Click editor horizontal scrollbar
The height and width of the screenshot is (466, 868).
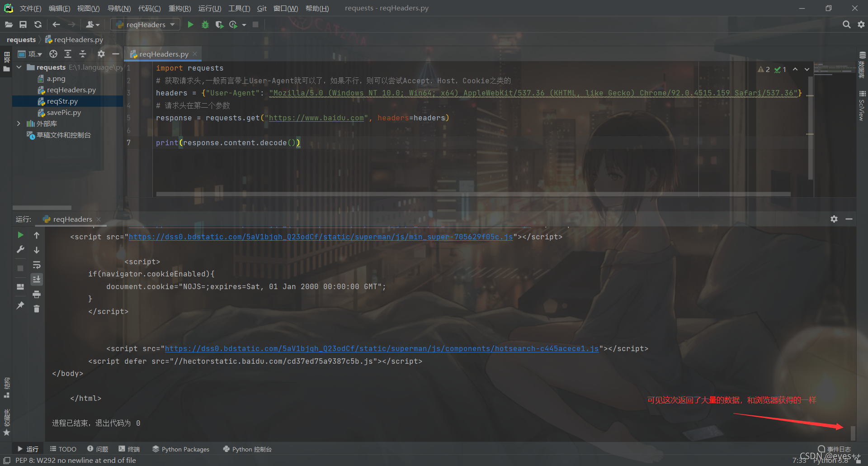(x=473, y=194)
